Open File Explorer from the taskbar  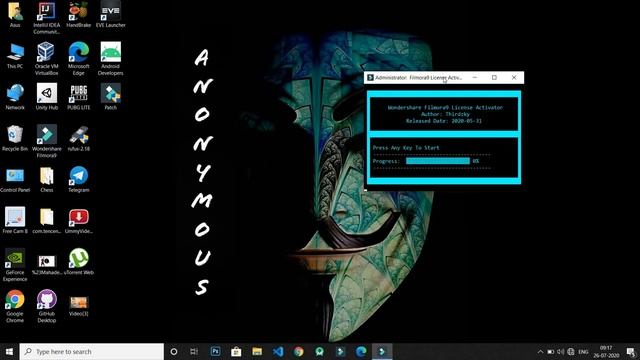(257, 351)
